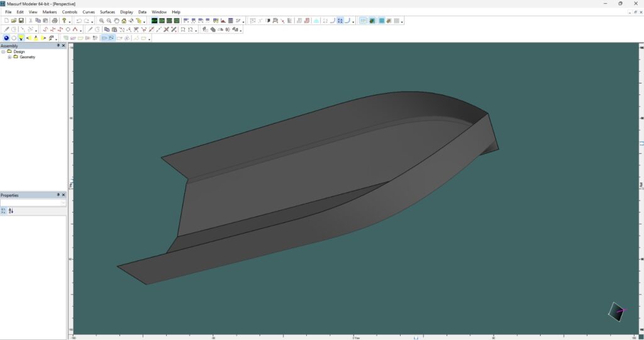
Task: Click the Copy icon in the controls toolbar
Action: (107, 29)
